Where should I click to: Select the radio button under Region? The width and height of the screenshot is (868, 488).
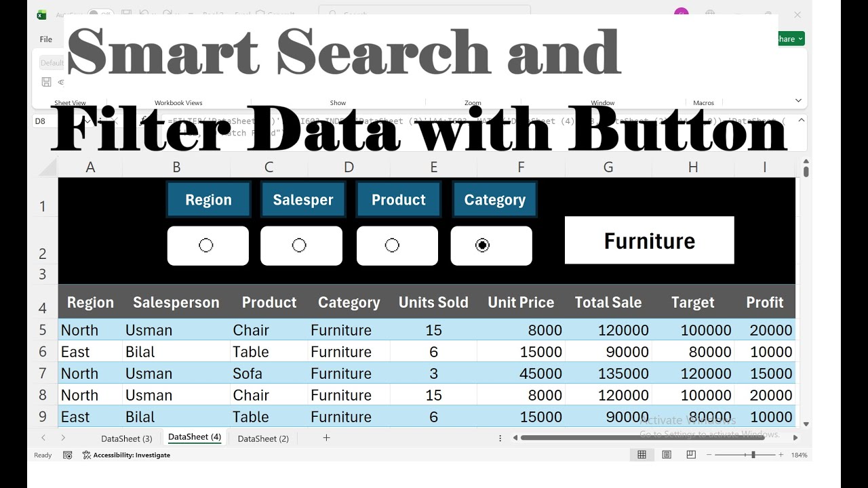pyautogui.click(x=206, y=245)
